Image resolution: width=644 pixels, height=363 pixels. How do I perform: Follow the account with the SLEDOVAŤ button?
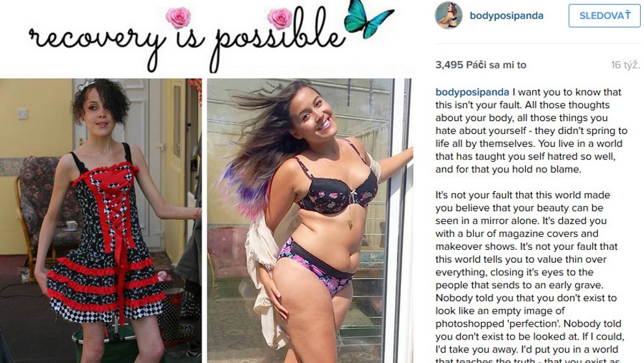point(604,16)
